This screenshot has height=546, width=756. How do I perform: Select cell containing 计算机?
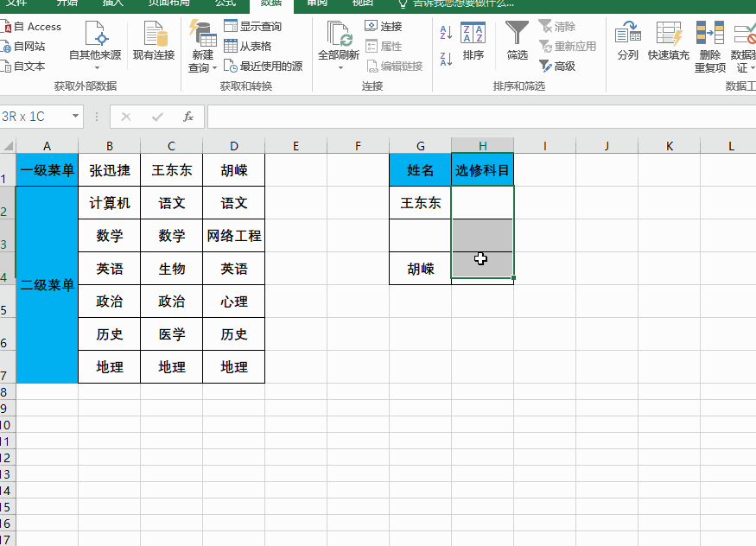(110, 203)
